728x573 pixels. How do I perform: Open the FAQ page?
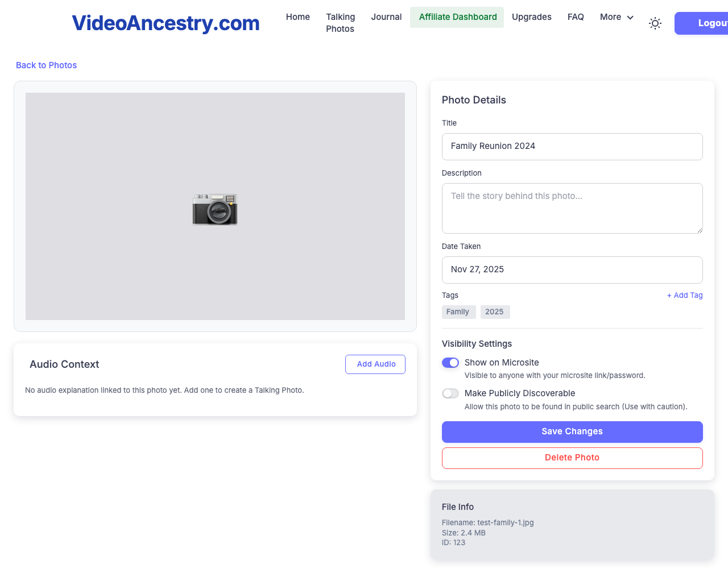coord(576,17)
